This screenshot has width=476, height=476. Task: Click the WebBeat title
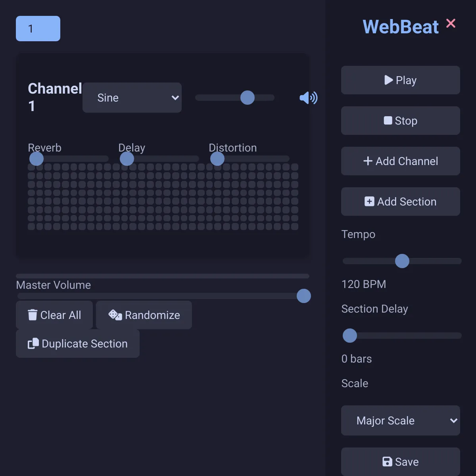(401, 27)
